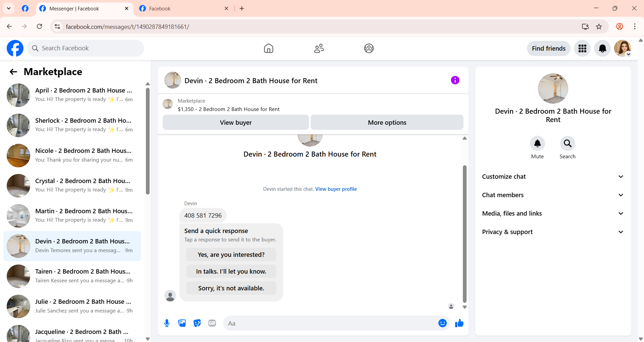Send a thumbs up like
The image size is (644, 342).
click(x=459, y=323)
